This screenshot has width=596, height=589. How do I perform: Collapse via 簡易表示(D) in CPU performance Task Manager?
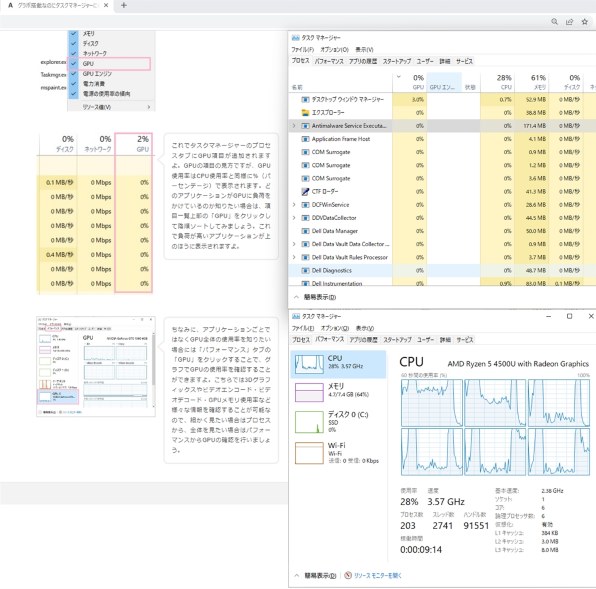point(315,576)
